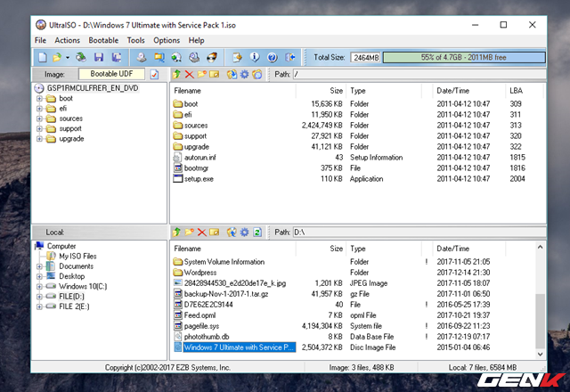
Task: Click the Extract icon in image pane toolbar
Action: tap(232, 75)
